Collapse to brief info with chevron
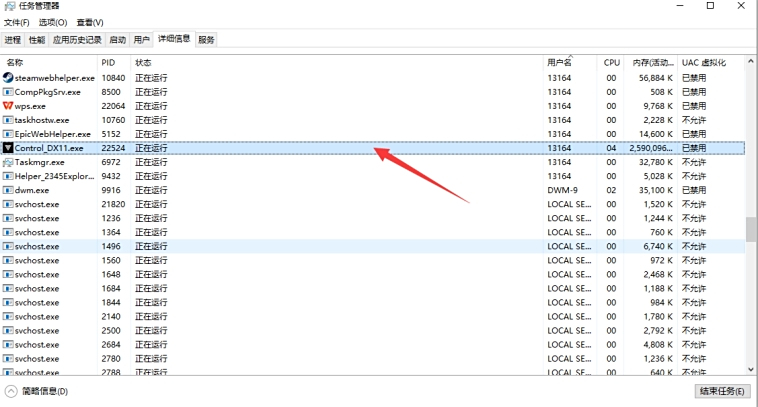The width and height of the screenshot is (758, 407). tap(11, 392)
